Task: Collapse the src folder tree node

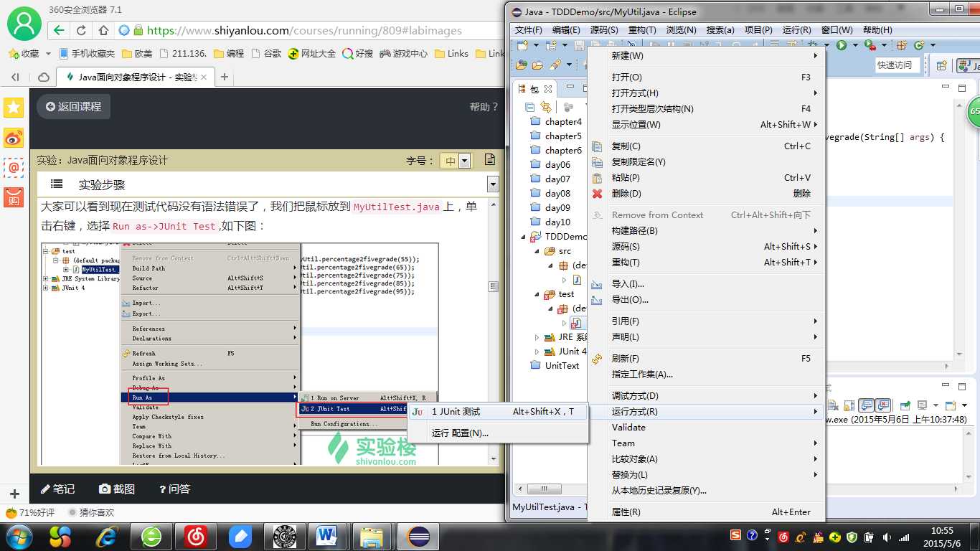Action: click(536, 251)
